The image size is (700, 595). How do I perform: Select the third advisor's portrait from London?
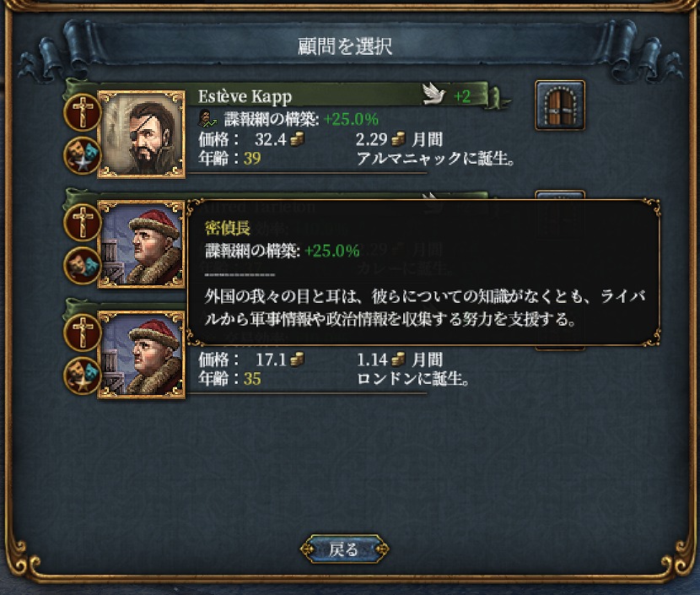(141, 354)
